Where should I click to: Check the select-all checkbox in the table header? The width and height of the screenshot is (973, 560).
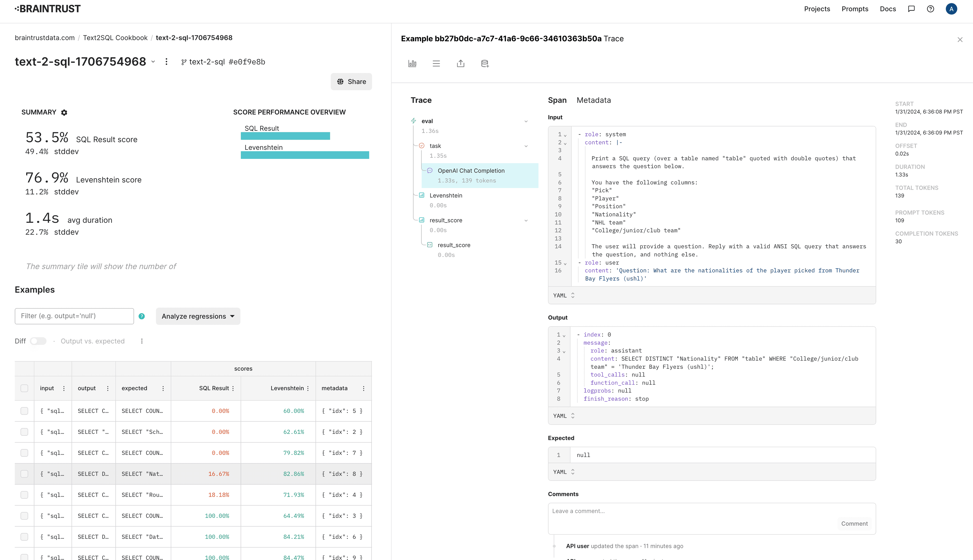[24, 388]
